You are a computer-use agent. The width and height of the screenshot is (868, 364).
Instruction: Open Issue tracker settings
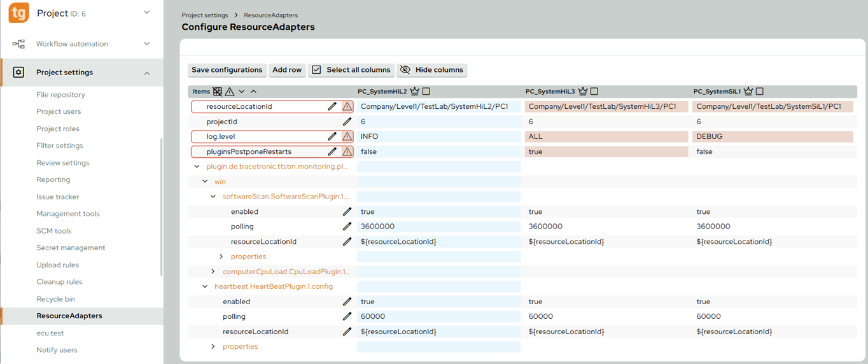point(58,197)
